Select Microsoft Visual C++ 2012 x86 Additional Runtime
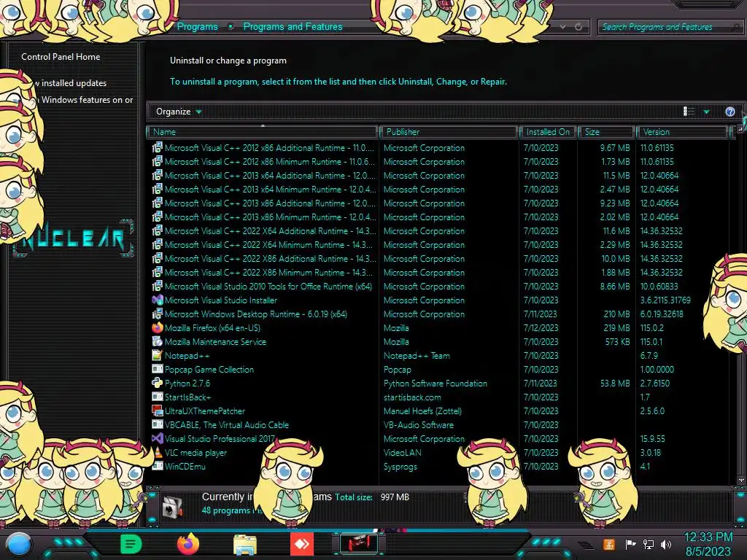 coord(269,147)
